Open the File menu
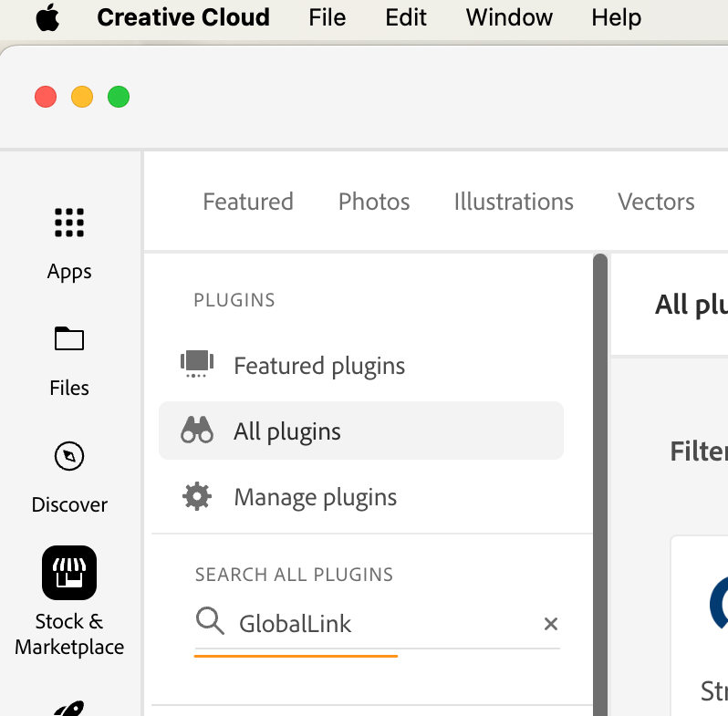The height and width of the screenshot is (716, 728). tap(328, 17)
